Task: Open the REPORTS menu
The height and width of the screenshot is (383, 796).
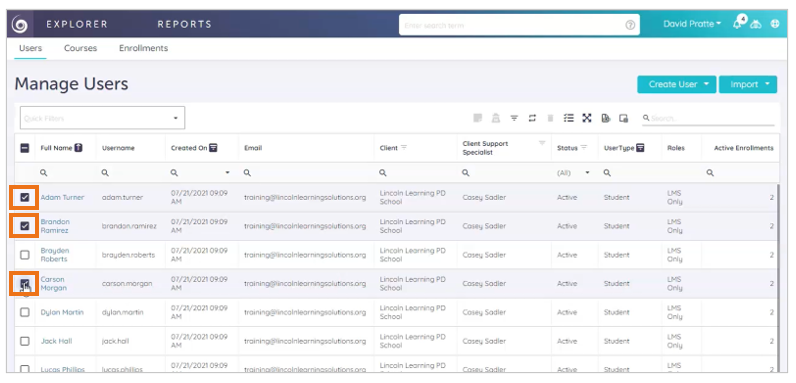Action: tap(184, 24)
